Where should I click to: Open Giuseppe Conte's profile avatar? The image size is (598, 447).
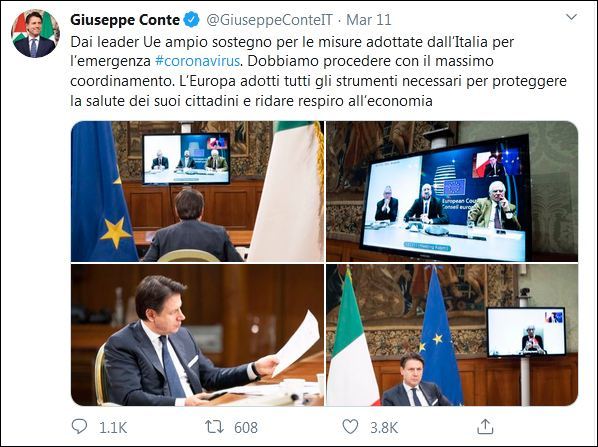click(35, 34)
